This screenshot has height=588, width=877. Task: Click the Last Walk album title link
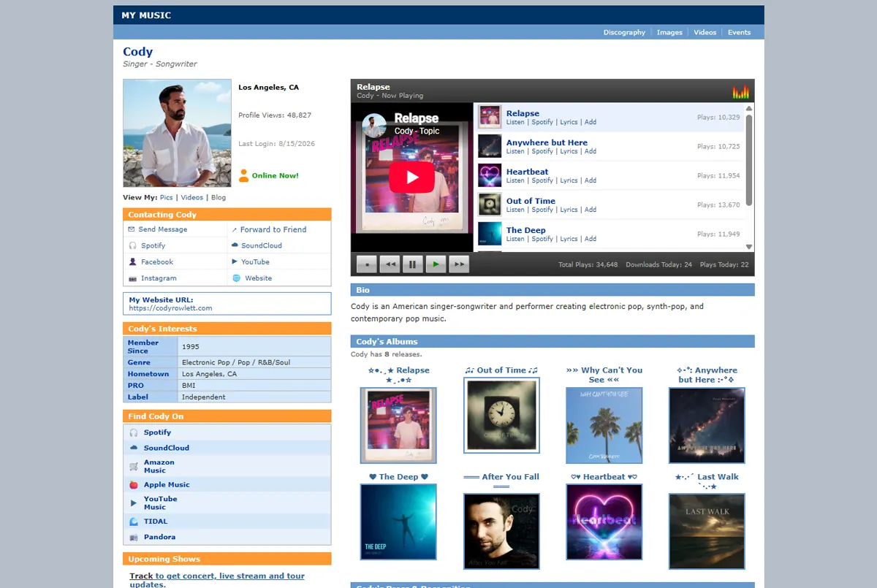pyautogui.click(x=707, y=481)
